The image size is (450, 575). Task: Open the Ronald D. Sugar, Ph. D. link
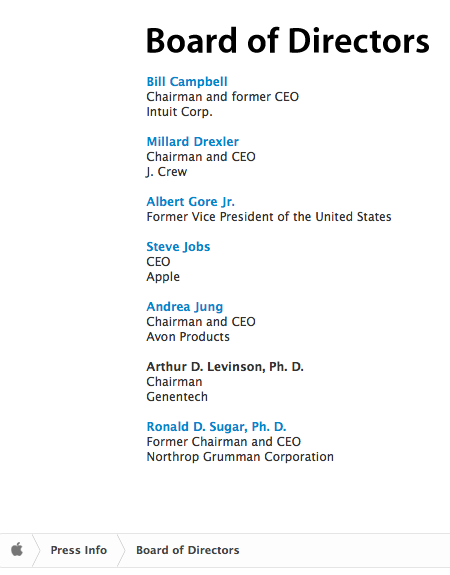click(x=216, y=427)
